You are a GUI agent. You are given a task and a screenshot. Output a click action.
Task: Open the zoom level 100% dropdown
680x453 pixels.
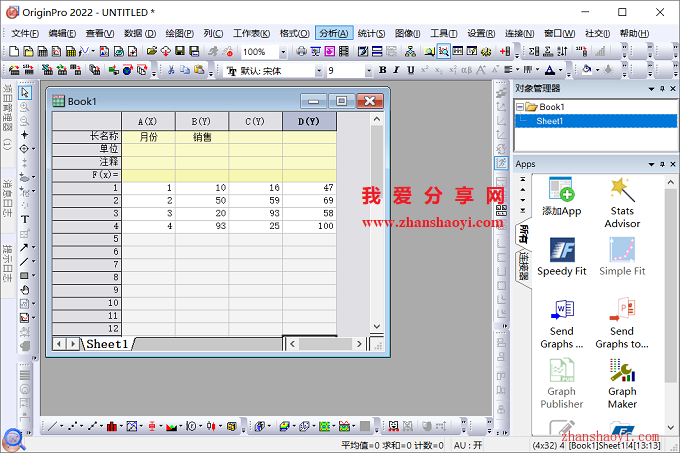pos(283,52)
